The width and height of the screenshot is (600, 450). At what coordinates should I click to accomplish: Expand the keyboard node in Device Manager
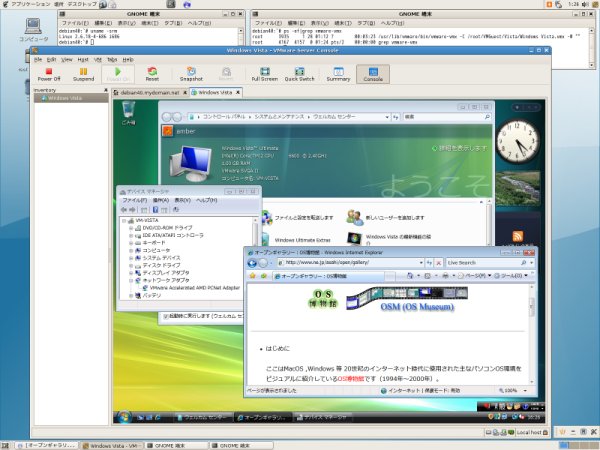click(131, 243)
